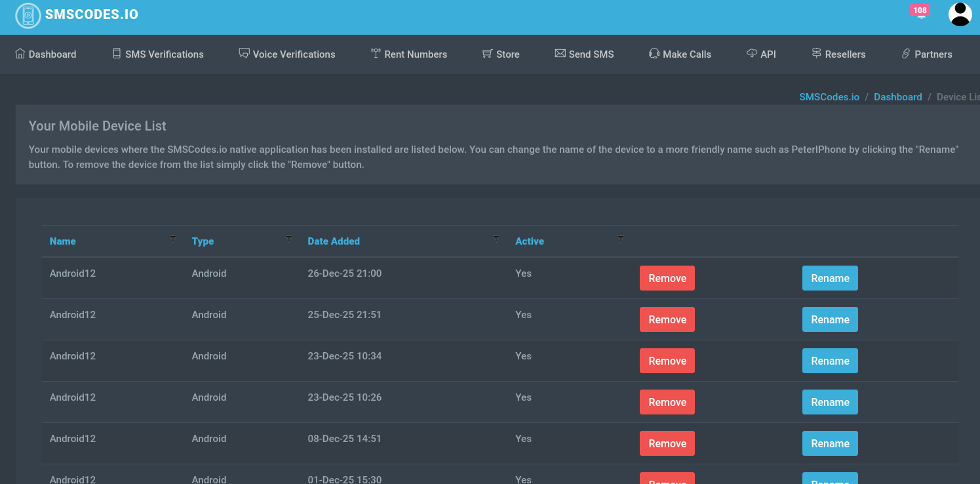Click the Dashboard home icon
Screen dimensions: 980x484
click(20, 54)
